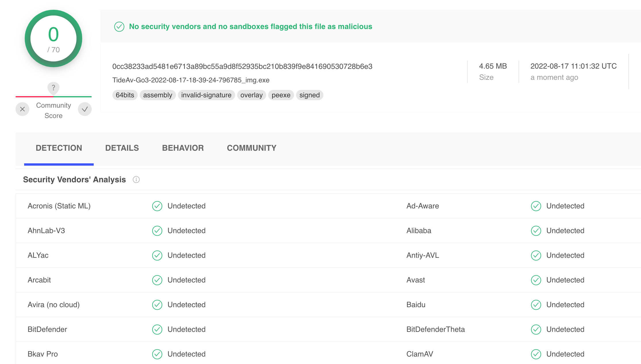The image size is (641, 364).
Task: Click Acronis Undetected checkmark icon
Action: coord(157,206)
